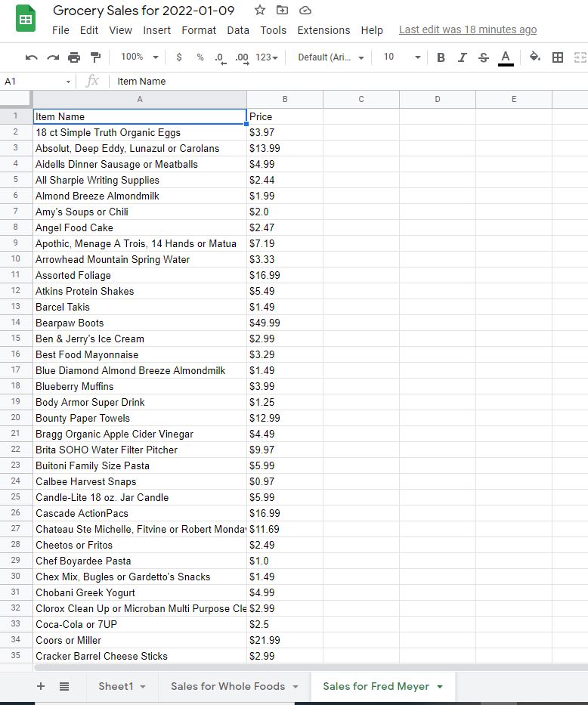
Task: Redo the last action
Action: pos(53,57)
